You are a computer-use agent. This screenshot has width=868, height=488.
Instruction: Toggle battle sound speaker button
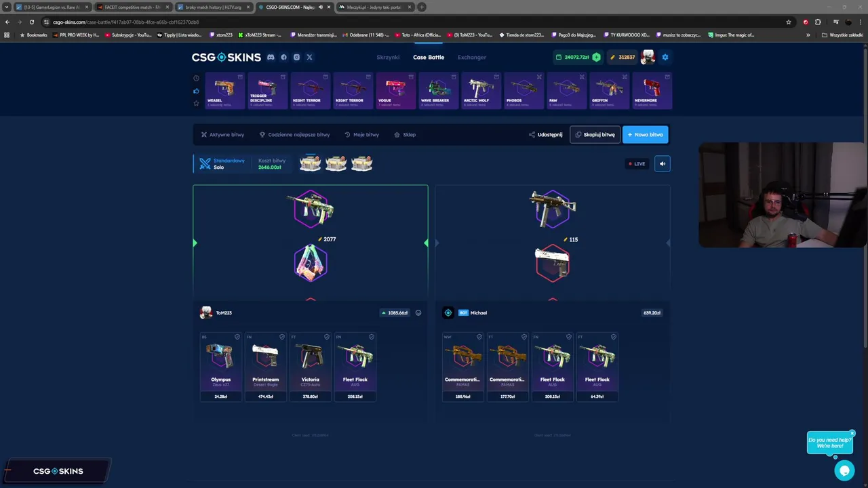[x=663, y=163]
